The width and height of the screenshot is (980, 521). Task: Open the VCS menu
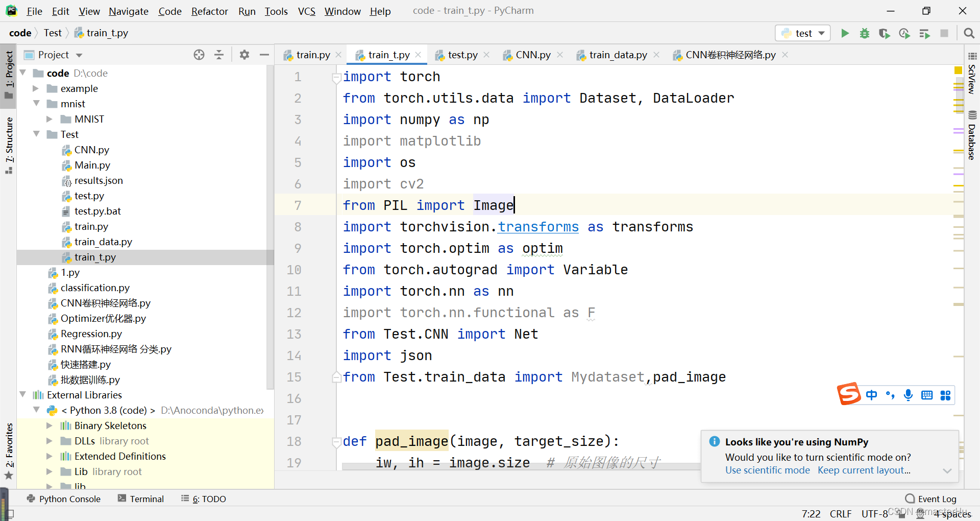307,11
